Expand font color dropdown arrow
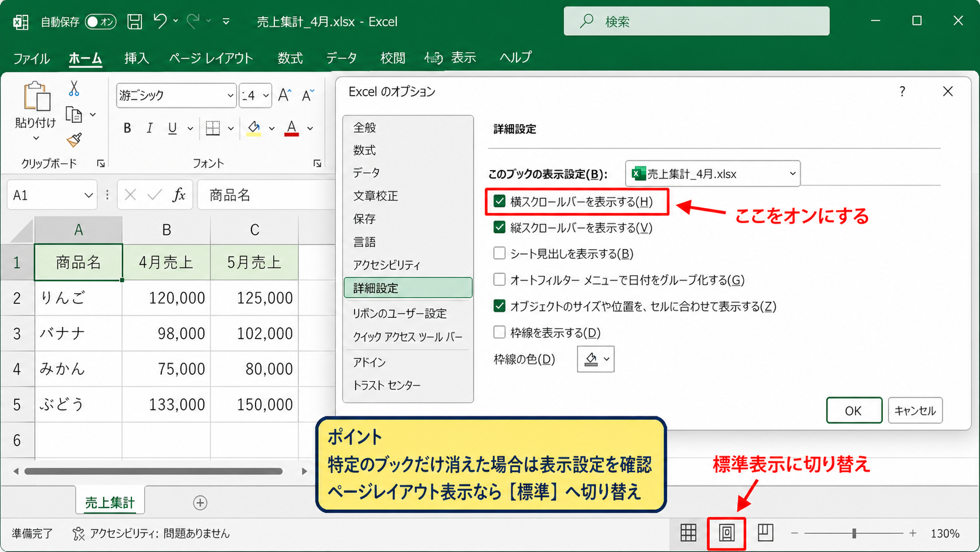This screenshot has height=552, width=980. click(x=310, y=128)
